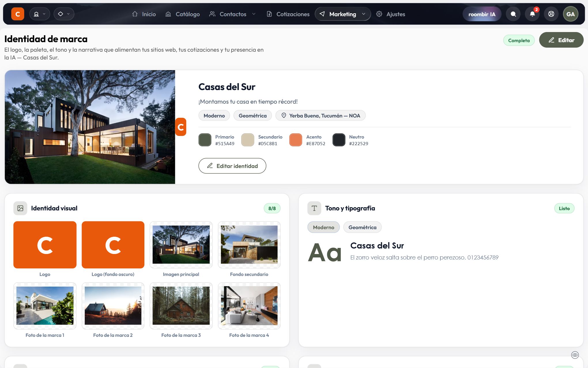
Task: Open the GA user avatar
Action: (570, 14)
